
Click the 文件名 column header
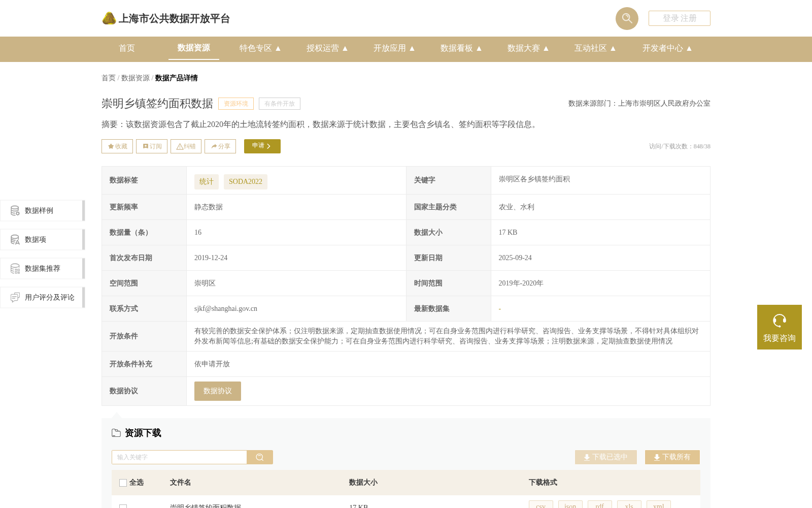point(180,482)
